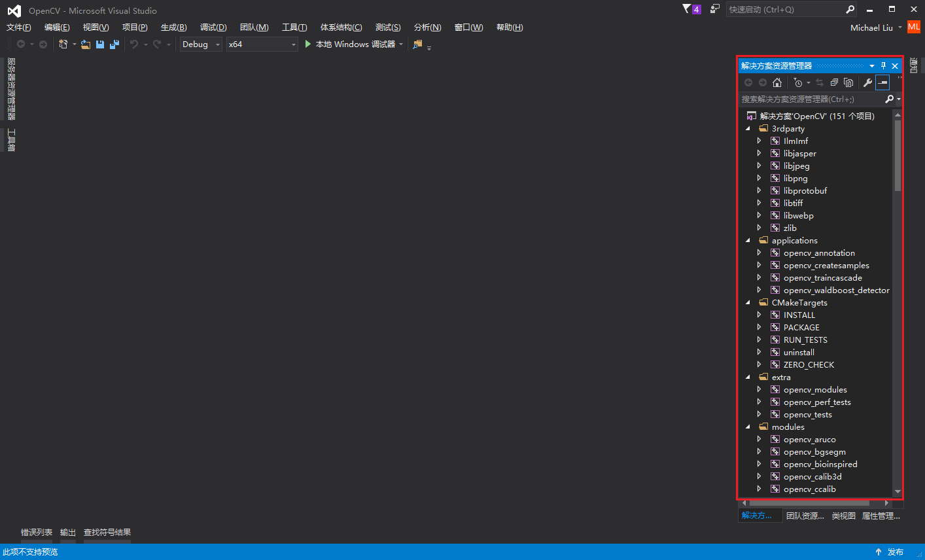
Task: Click the Home icon in Solution Explorer
Action: pyautogui.click(x=777, y=82)
